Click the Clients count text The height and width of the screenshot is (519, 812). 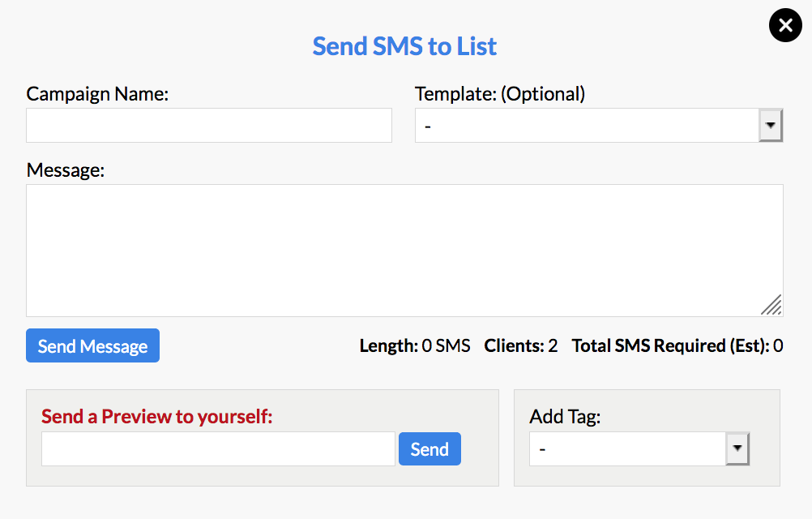(521, 346)
